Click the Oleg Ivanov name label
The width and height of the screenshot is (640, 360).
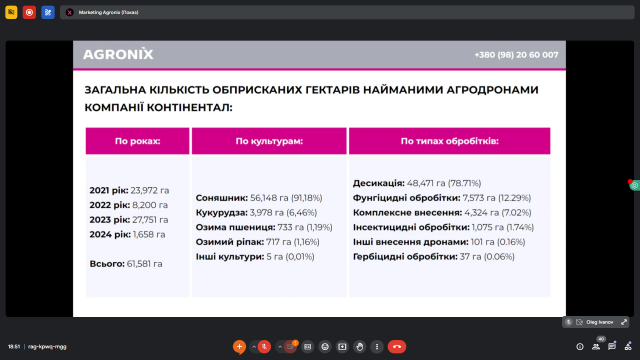click(600, 322)
